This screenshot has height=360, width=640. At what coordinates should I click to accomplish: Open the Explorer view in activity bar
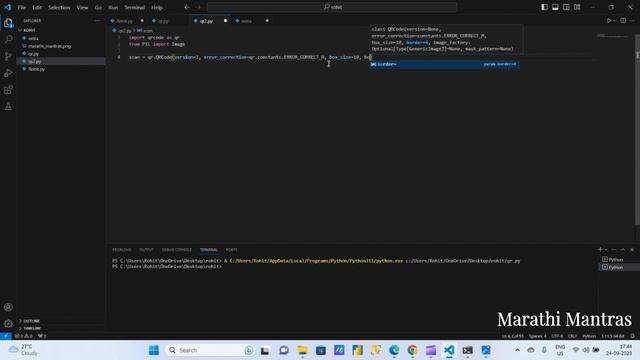(x=8, y=23)
